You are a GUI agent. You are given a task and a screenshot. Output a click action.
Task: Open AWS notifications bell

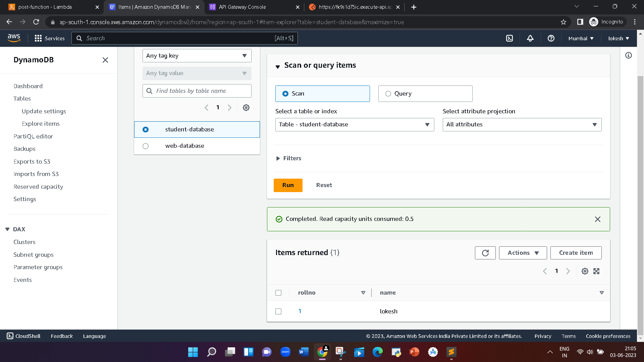pos(530,38)
